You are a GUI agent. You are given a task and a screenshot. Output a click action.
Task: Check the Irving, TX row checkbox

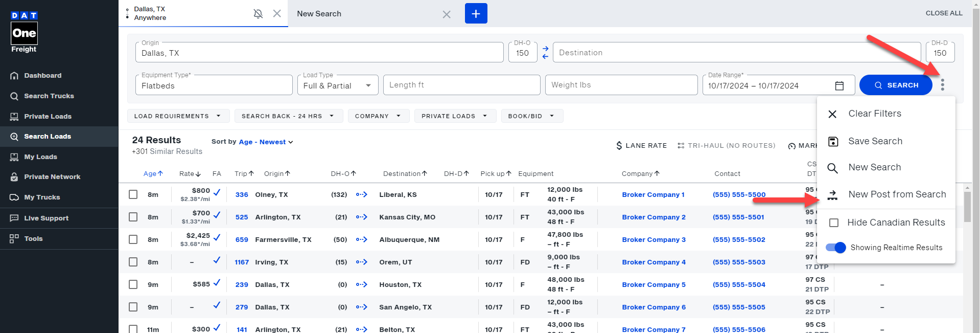coord(133,262)
